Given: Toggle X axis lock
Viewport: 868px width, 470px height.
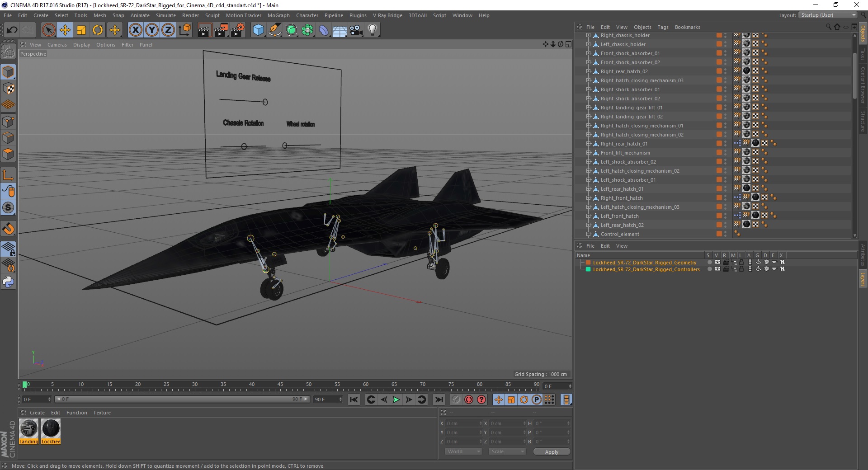Looking at the screenshot, I should pyautogui.click(x=135, y=30).
